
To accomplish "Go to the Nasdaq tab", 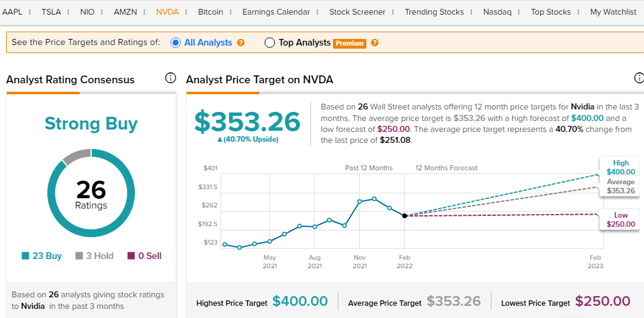I will [498, 12].
